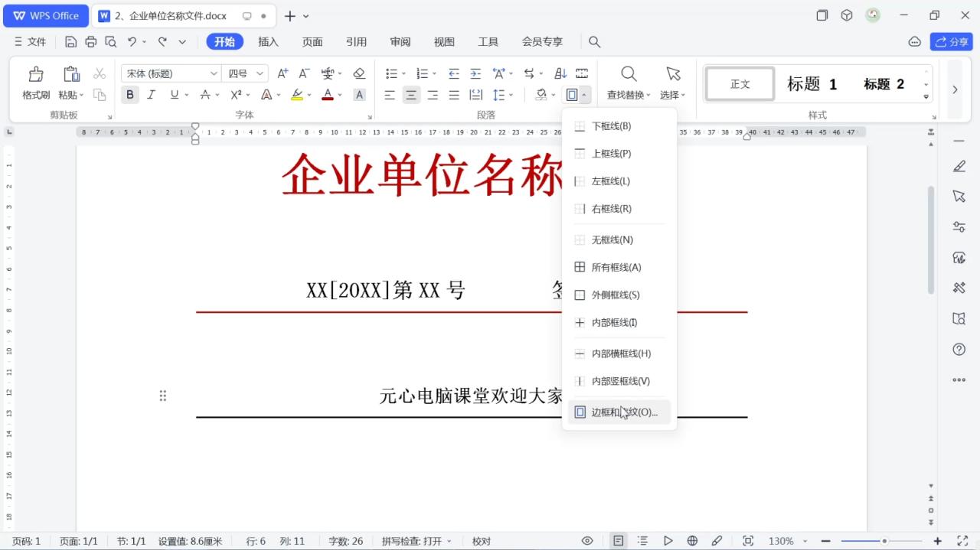Click the Undo arrow icon
The image size is (980, 550).
[x=132, y=42]
